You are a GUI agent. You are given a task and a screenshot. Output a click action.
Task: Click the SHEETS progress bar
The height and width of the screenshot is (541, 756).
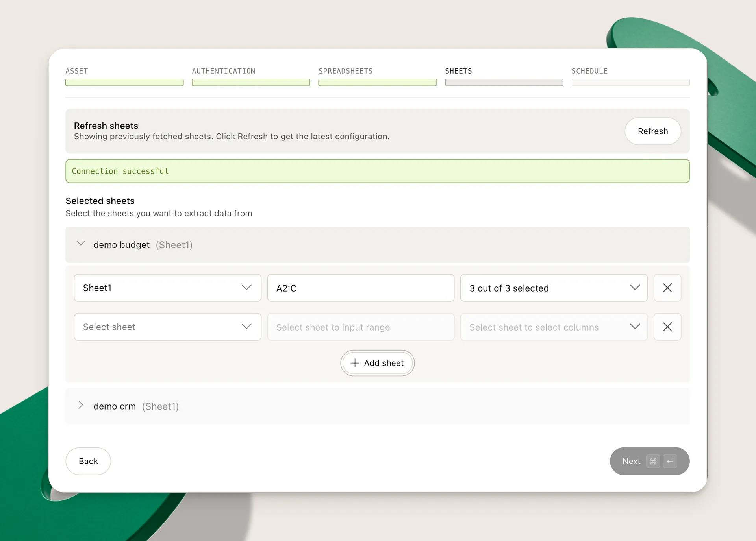coord(504,83)
